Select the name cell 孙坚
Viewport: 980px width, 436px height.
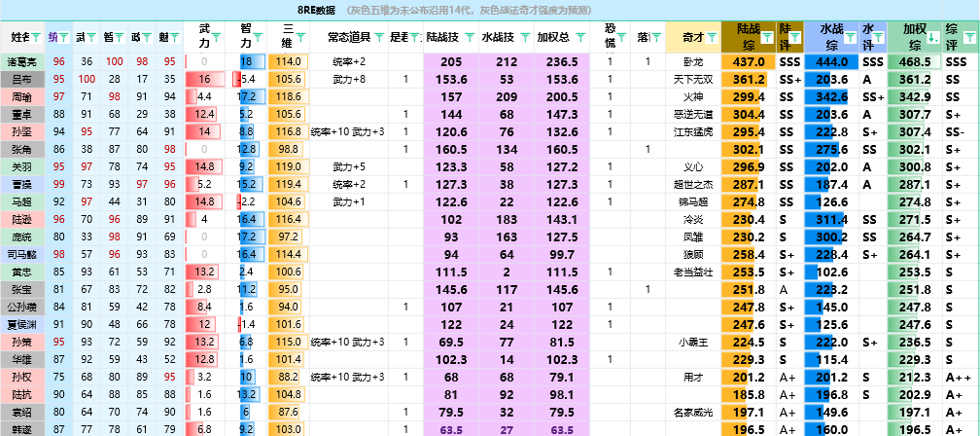22,132
